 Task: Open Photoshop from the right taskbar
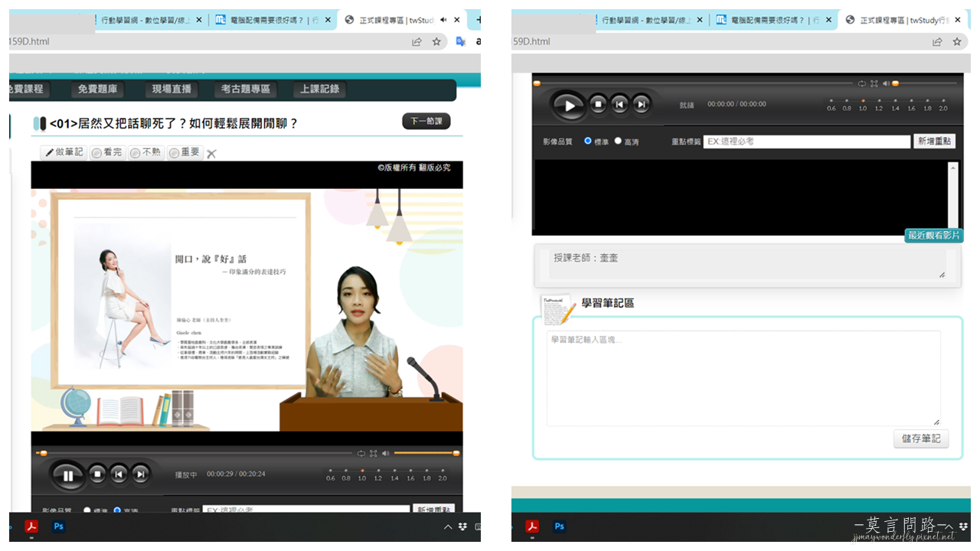tap(559, 526)
